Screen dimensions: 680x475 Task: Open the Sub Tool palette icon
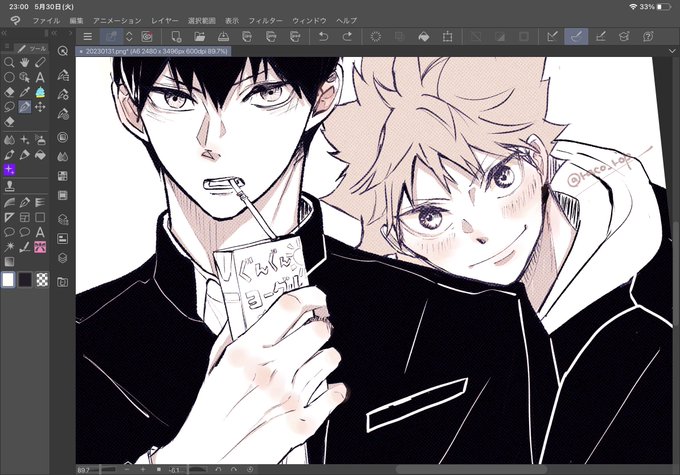pyautogui.click(x=63, y=75)
